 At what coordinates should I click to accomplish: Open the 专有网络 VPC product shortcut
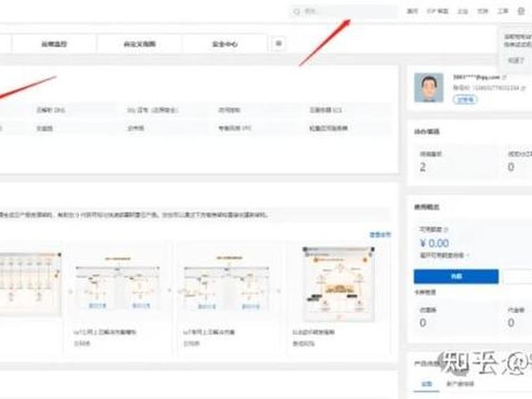tap(235, 128)
